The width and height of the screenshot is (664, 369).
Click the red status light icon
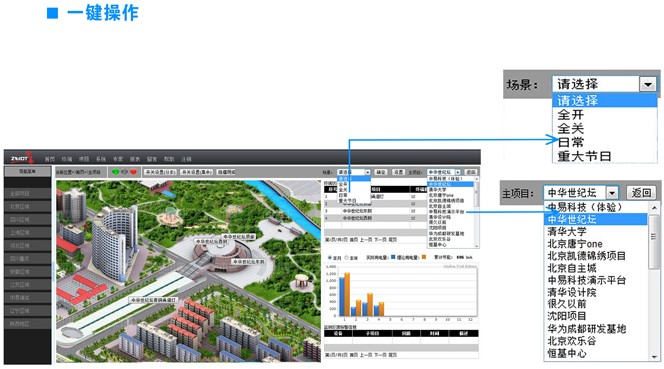click(x=133, y=172)
